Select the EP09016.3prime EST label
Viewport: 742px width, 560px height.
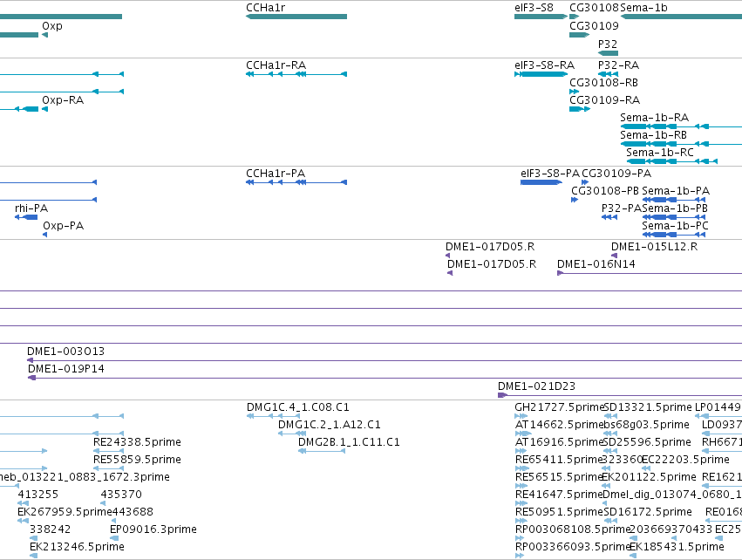[x=153, y=529]
